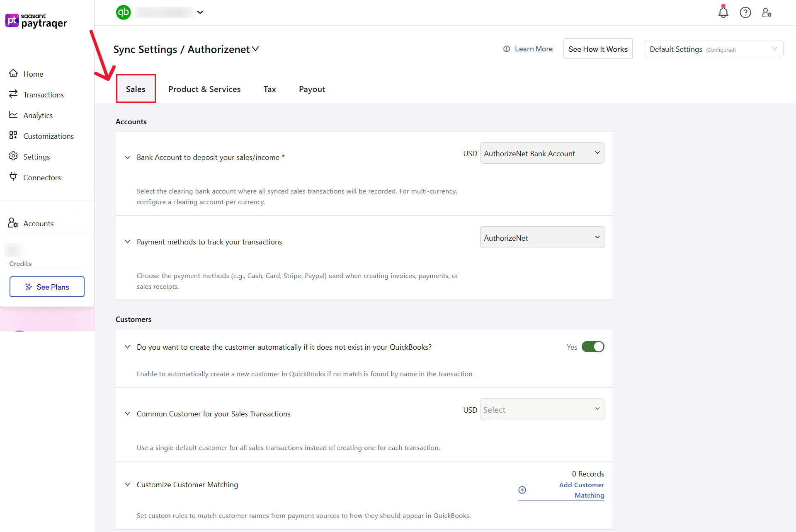796x532 pixels.
Task: Click the Accounts user-gear icon
Action: (13, 223)
